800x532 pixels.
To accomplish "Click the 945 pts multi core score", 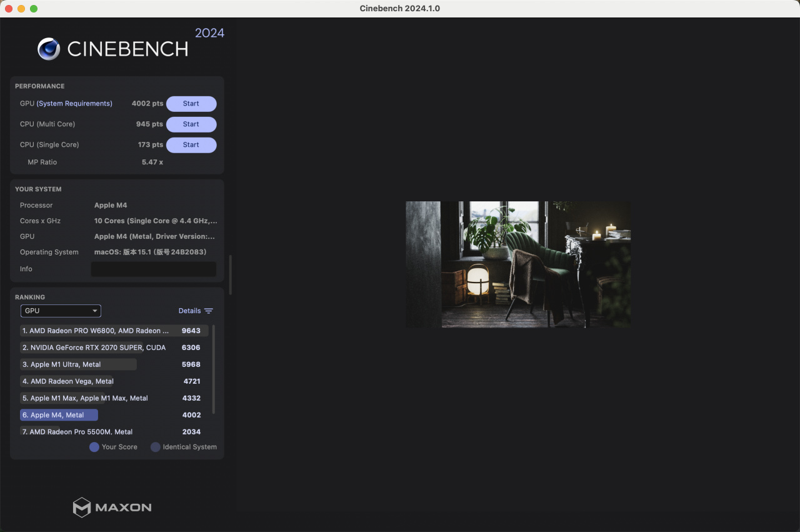I will coord(149,124).
